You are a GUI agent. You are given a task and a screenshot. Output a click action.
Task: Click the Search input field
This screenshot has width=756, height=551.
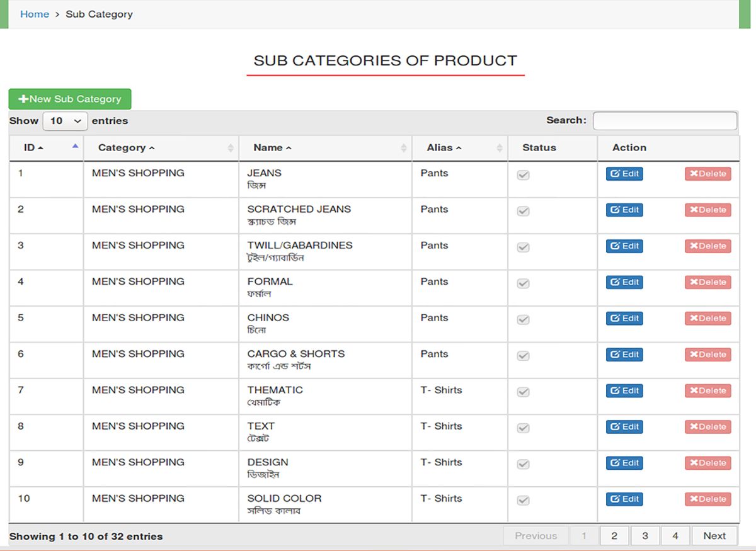(x=665, y=121)
